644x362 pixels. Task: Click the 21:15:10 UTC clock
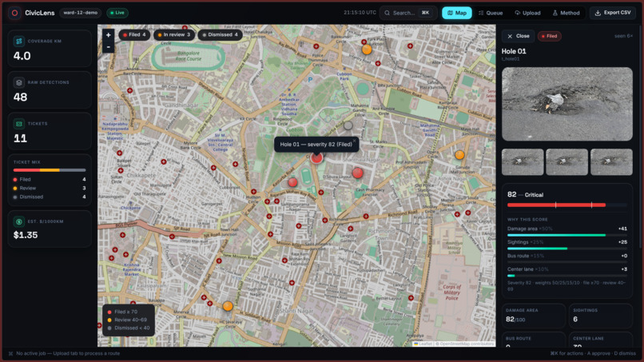[x=360, y=13]
